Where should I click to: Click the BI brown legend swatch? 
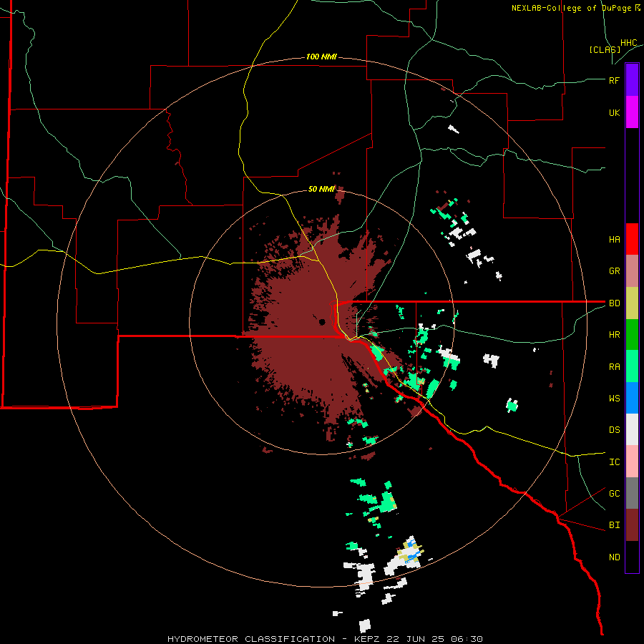click(632, 525)
